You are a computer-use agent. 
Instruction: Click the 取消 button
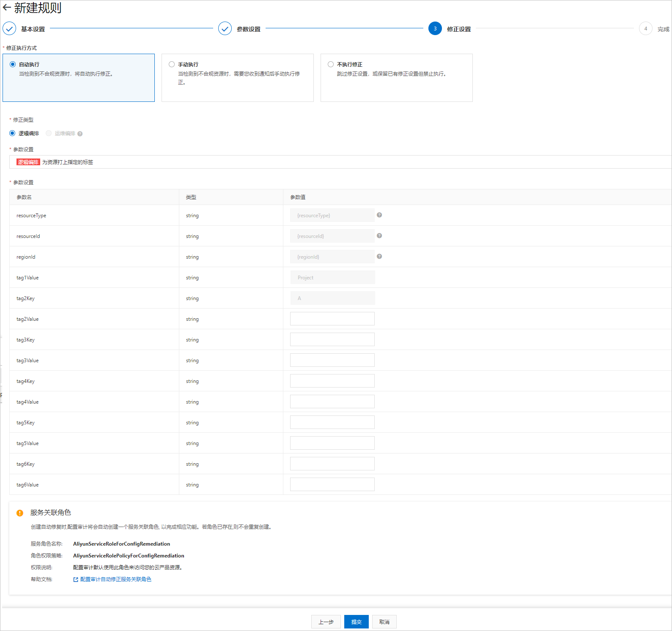click(x=384, y=622)
